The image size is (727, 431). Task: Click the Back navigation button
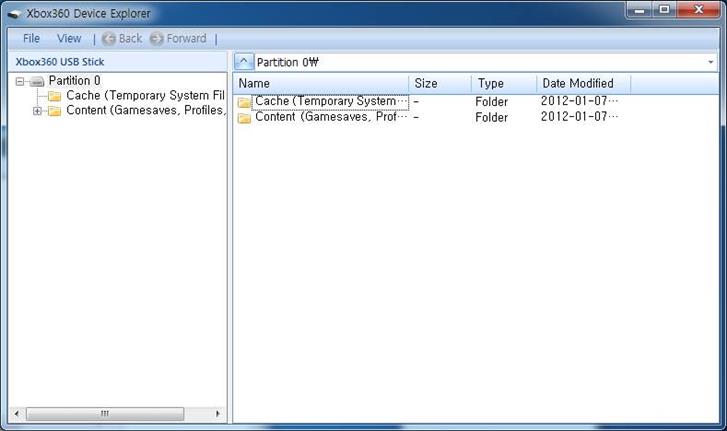(x=122, y=38)
